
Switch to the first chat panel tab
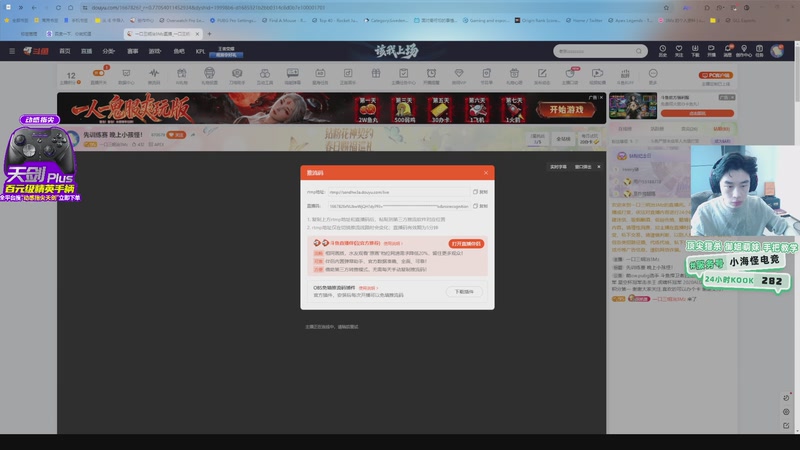[625, 129]
